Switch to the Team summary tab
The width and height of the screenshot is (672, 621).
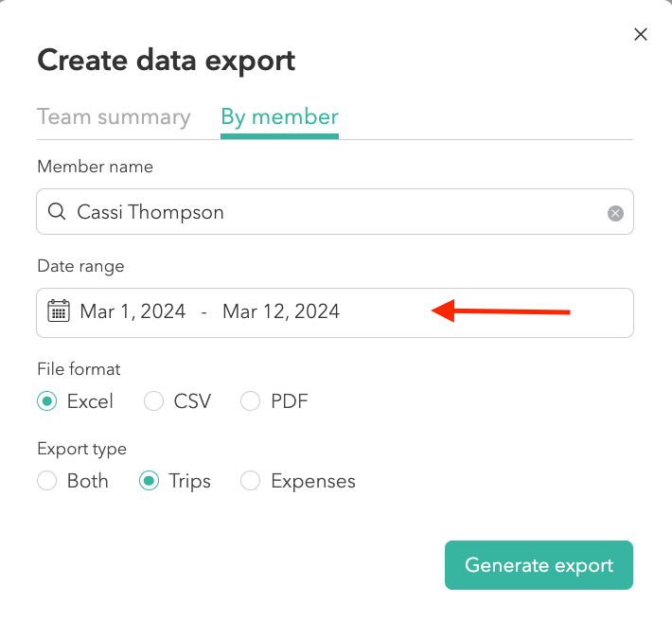(114, 117)
